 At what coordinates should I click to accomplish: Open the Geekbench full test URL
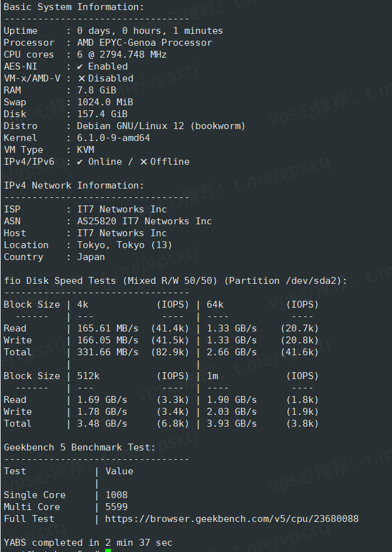[x=232, y=519]
